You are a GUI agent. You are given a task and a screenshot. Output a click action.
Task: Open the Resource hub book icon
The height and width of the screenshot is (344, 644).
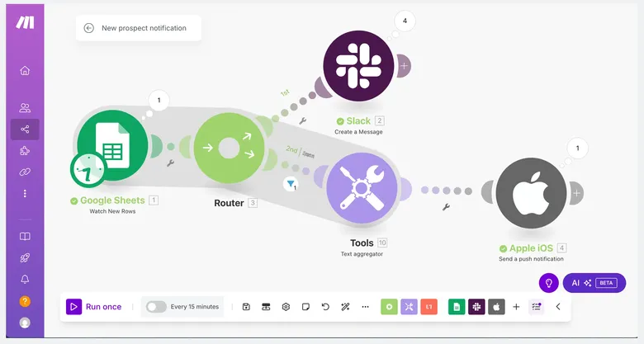tap(25, 237)
